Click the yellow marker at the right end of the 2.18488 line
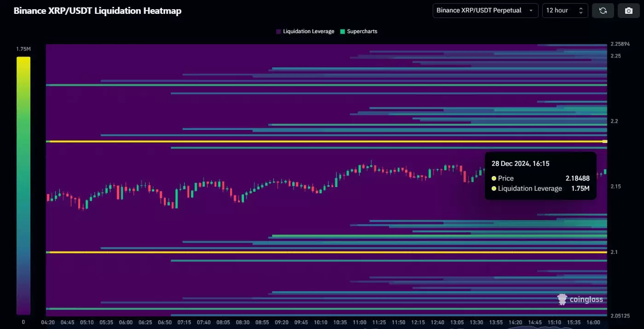This screenshot has height=329, width=644. (605, 141)
